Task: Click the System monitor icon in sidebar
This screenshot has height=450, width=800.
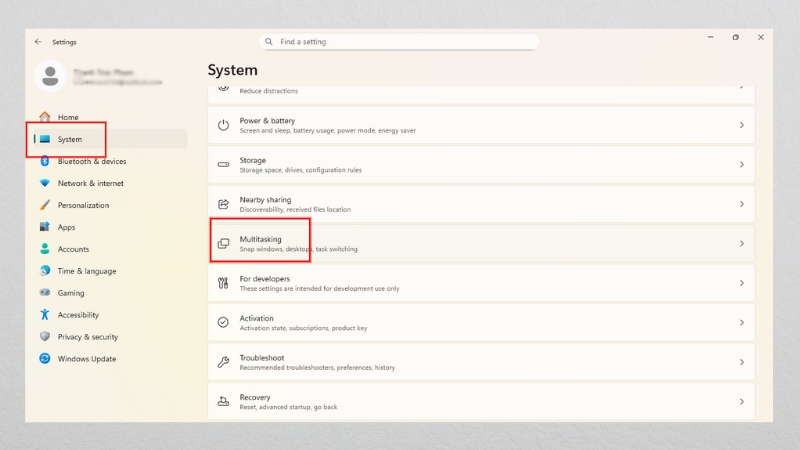Action: (x=45, y=139)
